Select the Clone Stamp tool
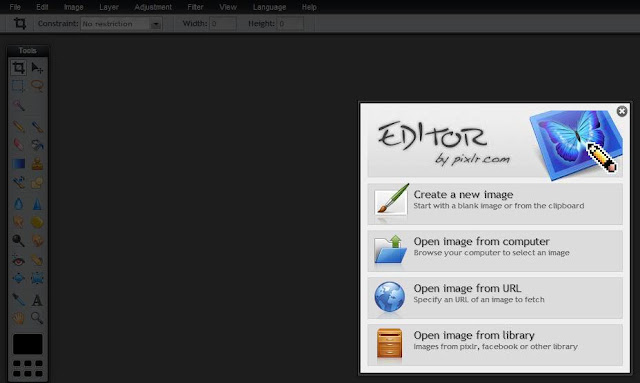This screenshot has width=640, height=383. pyautogui.click(x=37, y=164)
